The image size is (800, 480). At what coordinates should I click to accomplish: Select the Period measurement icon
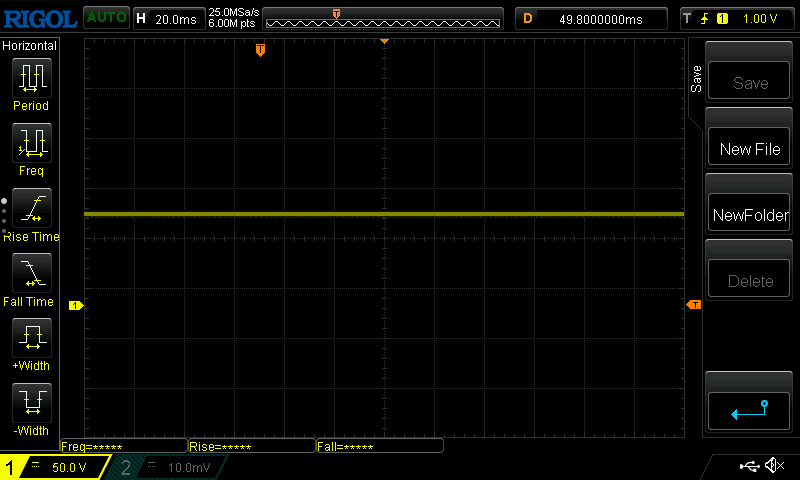pos(32,78)
